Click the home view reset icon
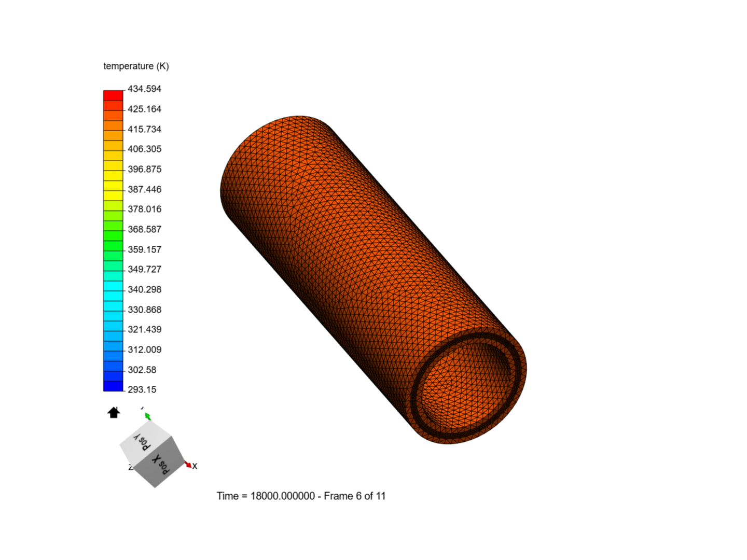The image size is (747, 560). coord(114,412)
